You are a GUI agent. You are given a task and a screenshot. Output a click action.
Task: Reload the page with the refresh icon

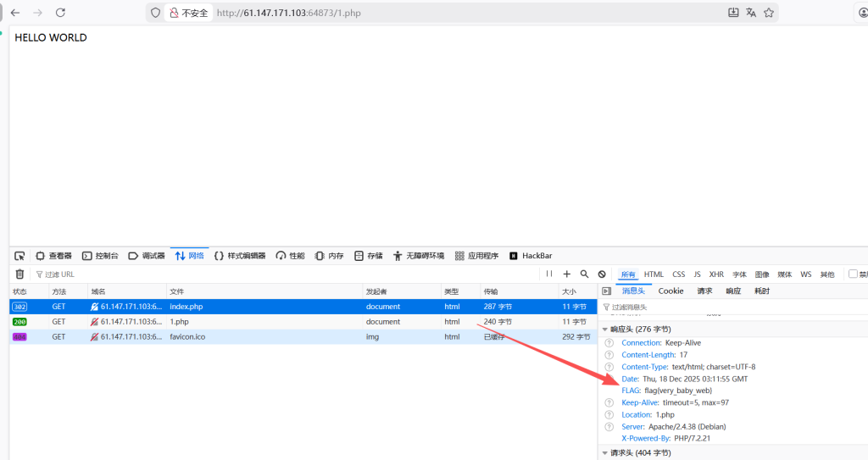[x=60, y=13]
